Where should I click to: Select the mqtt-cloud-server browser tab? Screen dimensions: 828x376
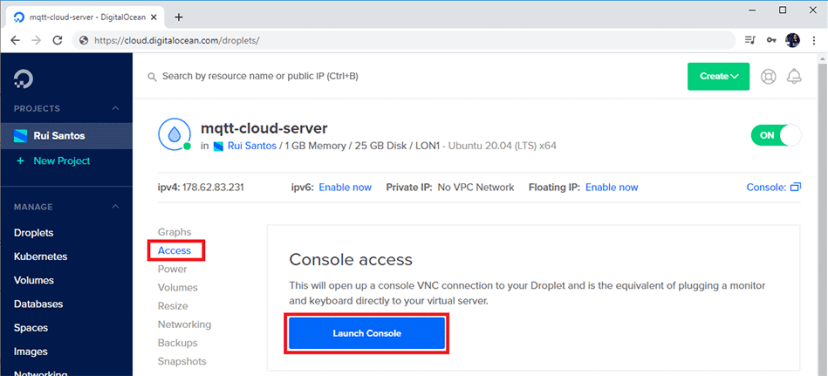point(84,17)
